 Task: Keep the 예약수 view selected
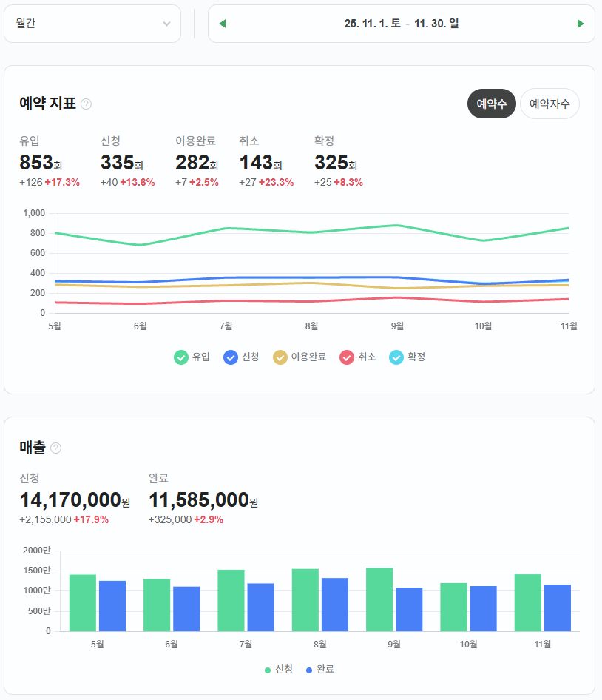click(491, 104)
